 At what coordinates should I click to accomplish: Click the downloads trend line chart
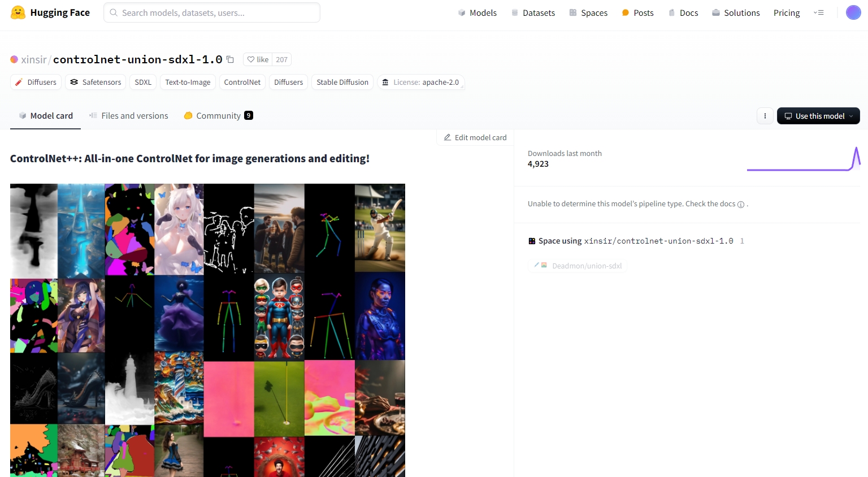coord(804,159)
